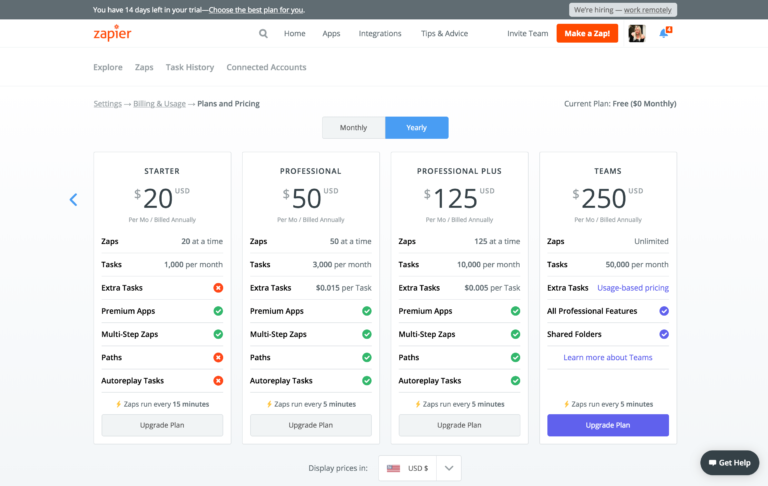Click 'Current Plan: Free ($0 Monthly)' text
The width and height of the screenshot is (768, 486).
tap(620, 103)
